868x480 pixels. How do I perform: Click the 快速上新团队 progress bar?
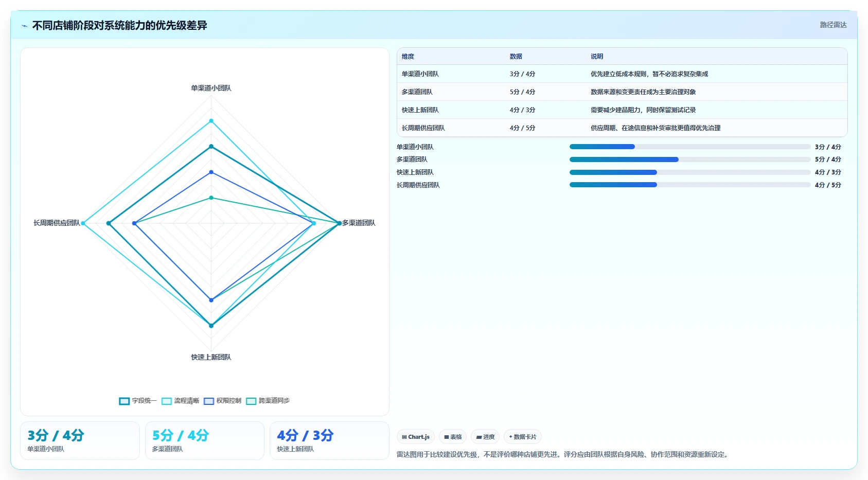click(x=690, y=172)
